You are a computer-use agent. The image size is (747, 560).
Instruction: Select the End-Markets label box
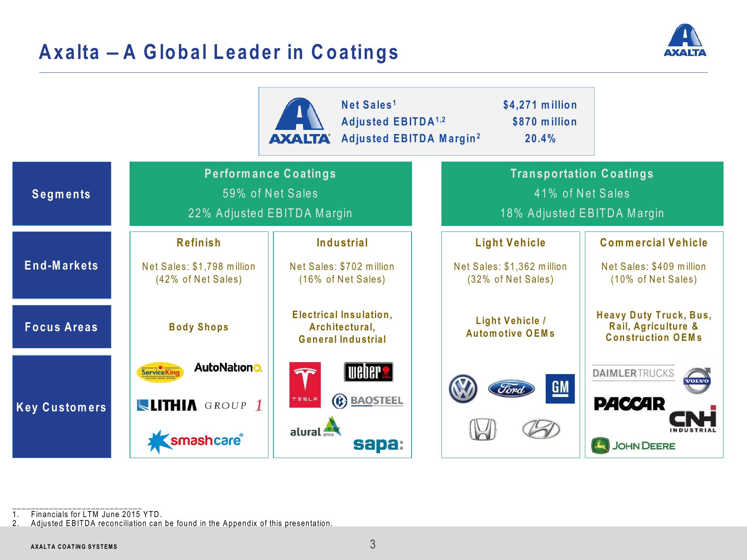(62, 265)
